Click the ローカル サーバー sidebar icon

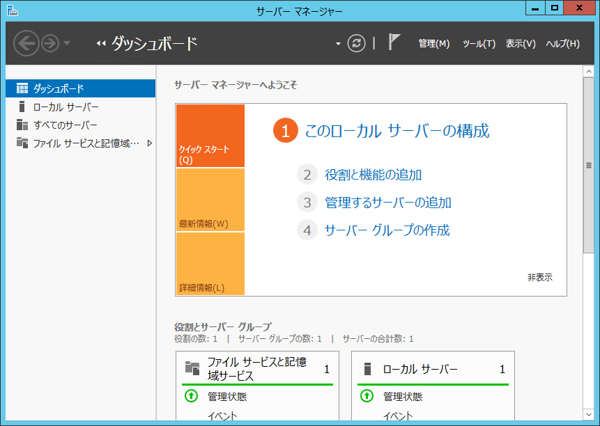pyautogui.click(x=22, y=106)
